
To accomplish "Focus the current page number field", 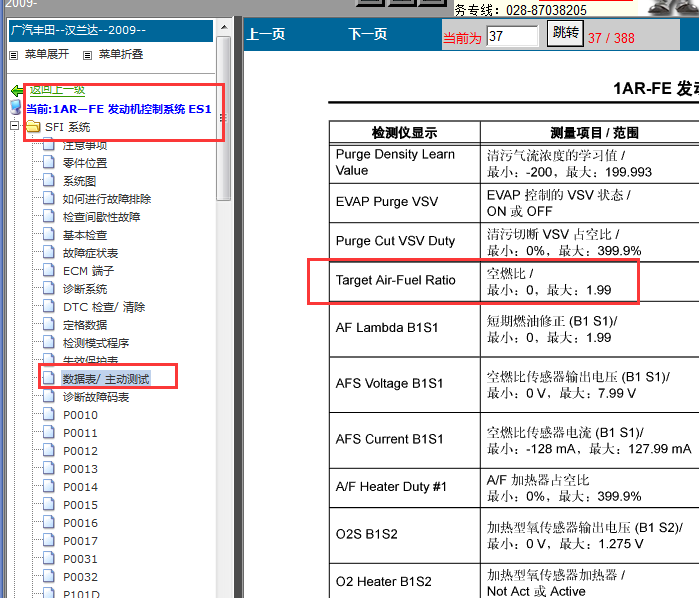I will point(512,36).
